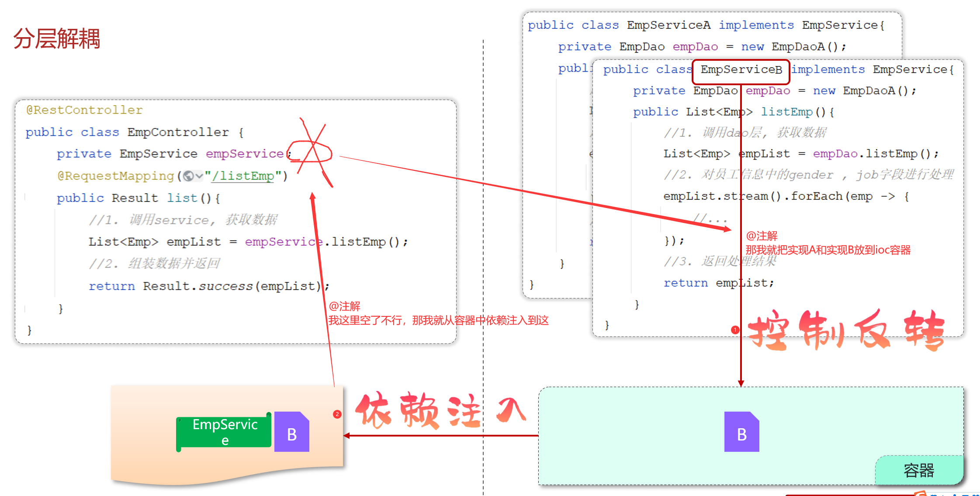Expand the chevron next to globe icon
Viewport: 980px width, 496px height.
point(199,176)
